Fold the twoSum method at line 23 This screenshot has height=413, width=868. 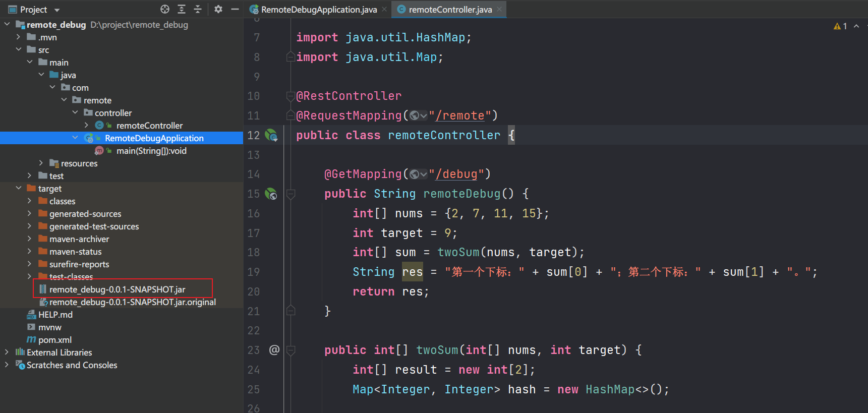click(x=291, y=350)
